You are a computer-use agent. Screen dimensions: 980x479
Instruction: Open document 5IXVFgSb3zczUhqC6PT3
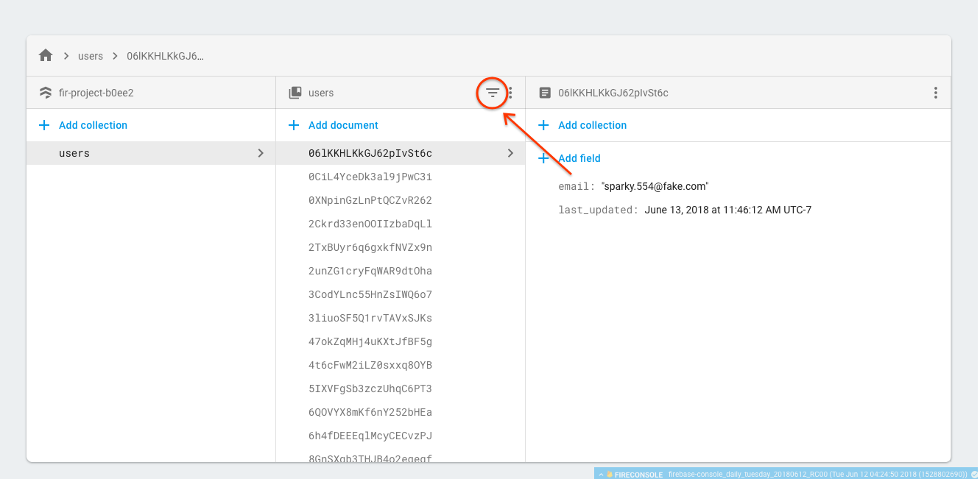coord(370,388)
